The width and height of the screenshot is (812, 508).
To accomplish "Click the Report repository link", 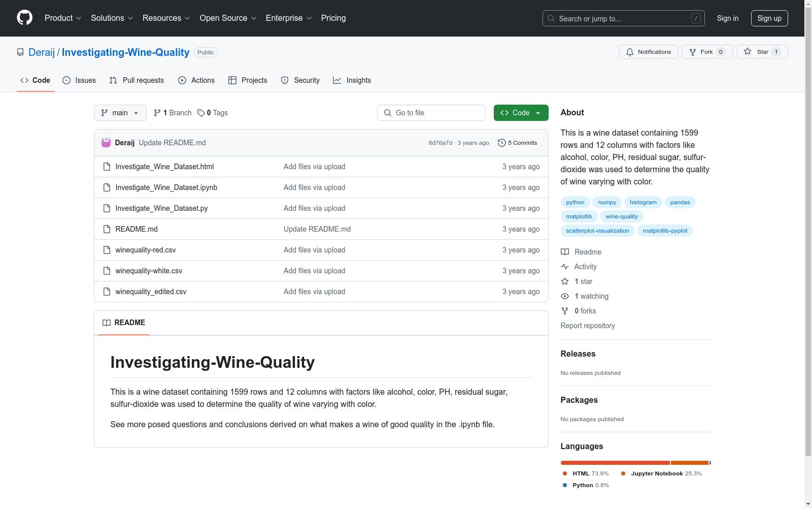I will [588, 326].
